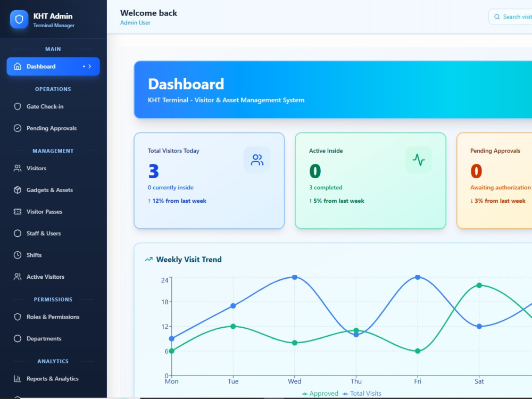Go to Active Visitors list
This screenshot has width=532, height=399.
53,277
